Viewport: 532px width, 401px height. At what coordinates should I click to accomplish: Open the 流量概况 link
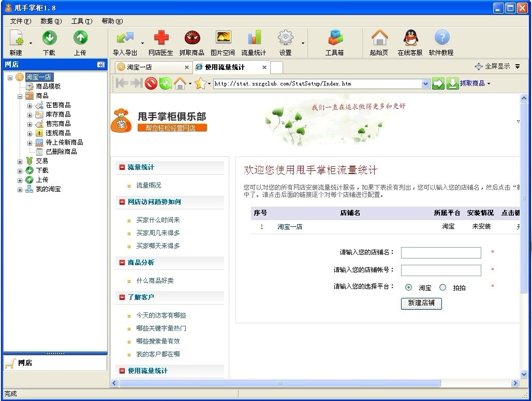pyautogui.click(x=149, y=185)
